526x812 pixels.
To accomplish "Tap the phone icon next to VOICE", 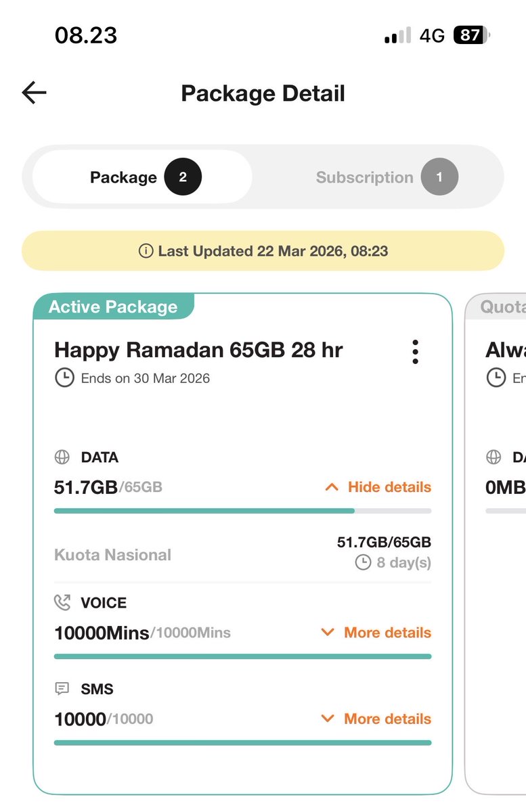I will [62, 602].
